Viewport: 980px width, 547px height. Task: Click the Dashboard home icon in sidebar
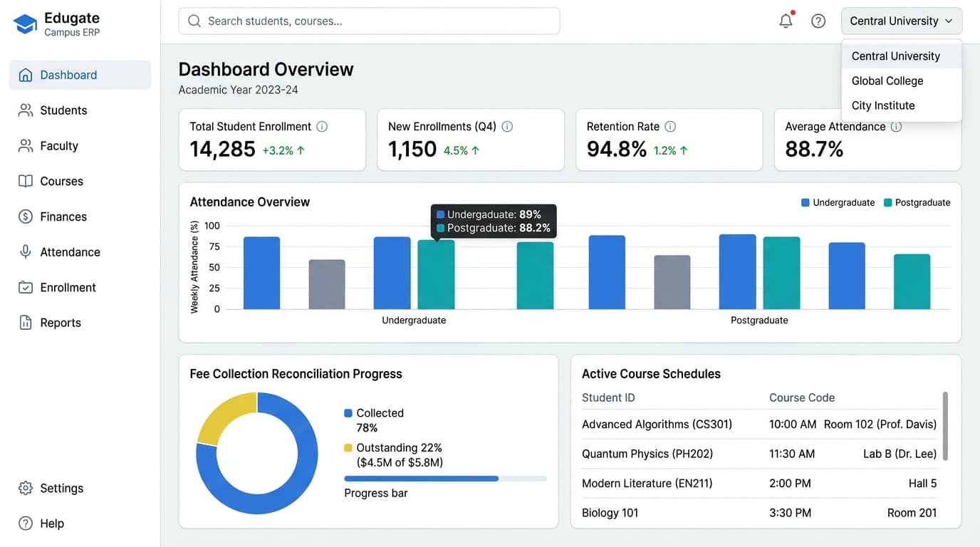[26, 75]
